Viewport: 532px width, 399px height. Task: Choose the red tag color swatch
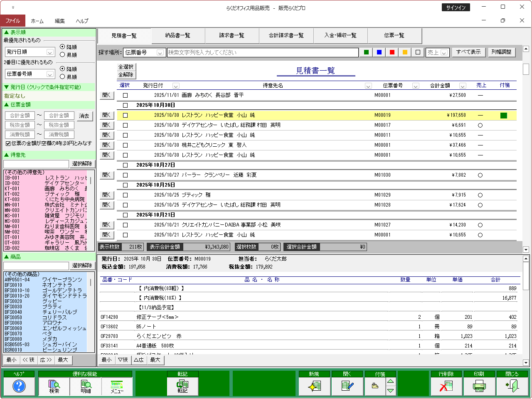(392, 52)
